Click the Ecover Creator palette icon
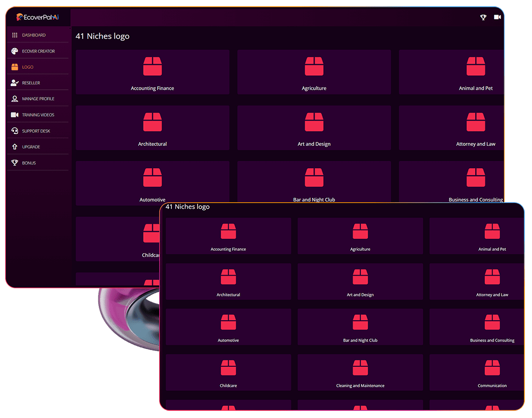This screenshot has width=532, height=418. click(x=15, y=51)
